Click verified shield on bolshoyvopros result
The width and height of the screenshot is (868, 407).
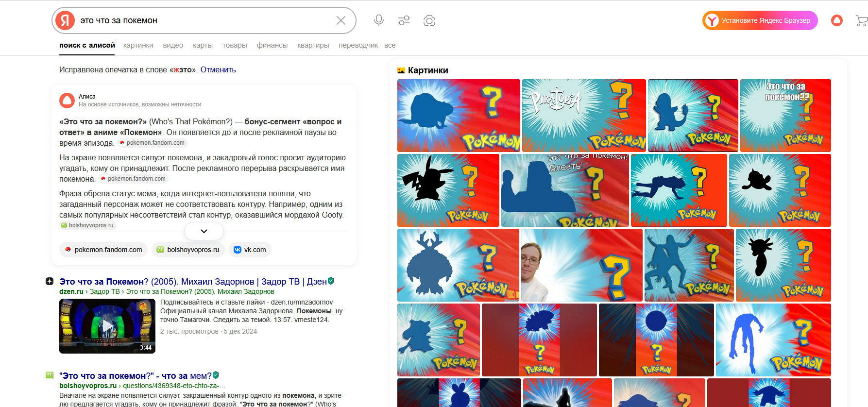point(216,375)
